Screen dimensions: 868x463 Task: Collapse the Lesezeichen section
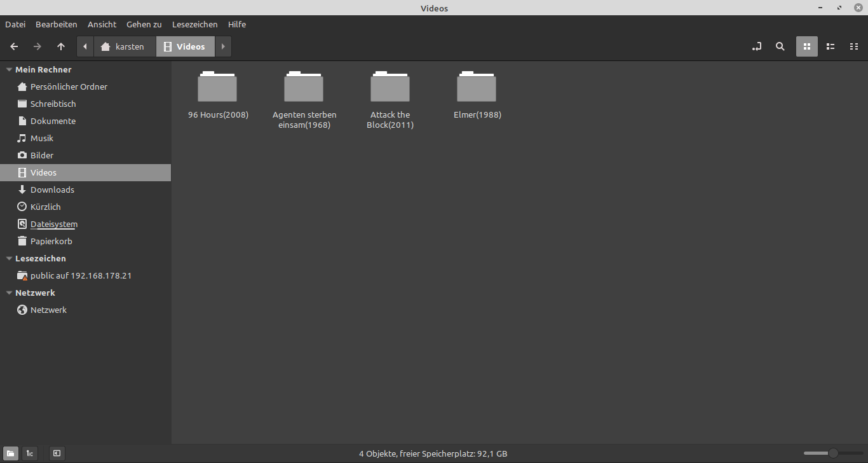9,258
